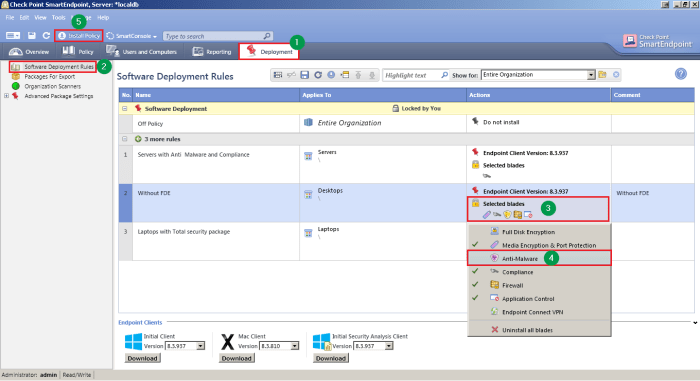Switch to the Policy tab

pyautogui.click(x=78, y=51)
